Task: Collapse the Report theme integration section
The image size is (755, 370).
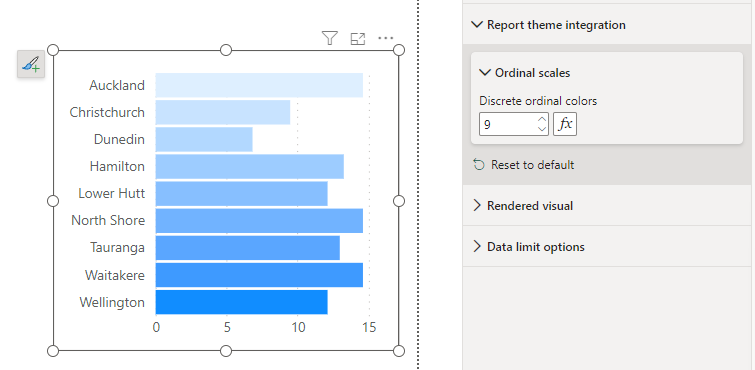Action: tap(477, 25)
